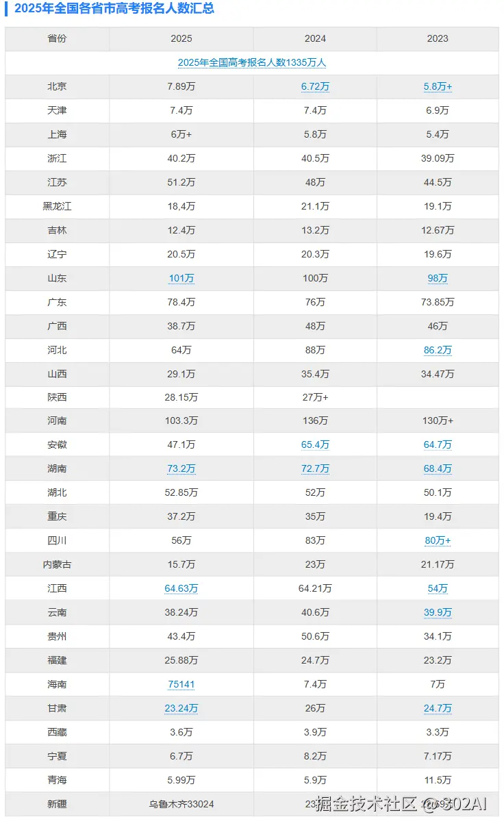Open Jiangxi's 2025 link 64.63万
This screenshot has height=830, width=504.
coord(181,588)
